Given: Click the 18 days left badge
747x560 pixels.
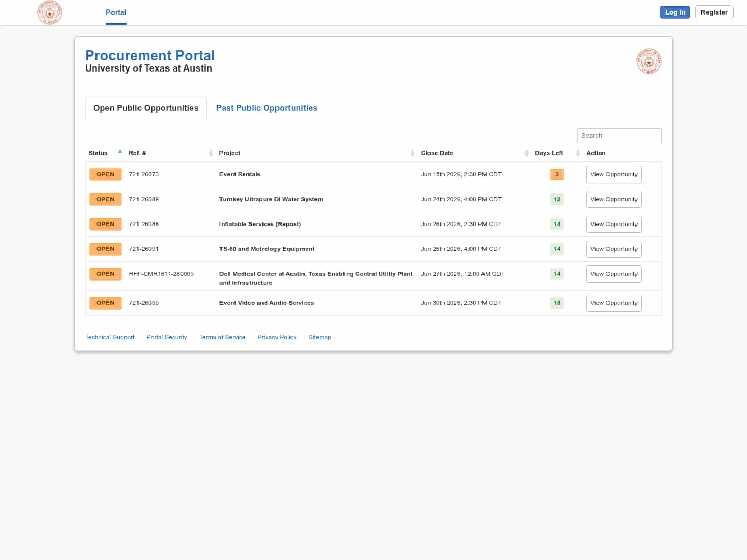Looking at the screenshot, I should coord(557,303).
